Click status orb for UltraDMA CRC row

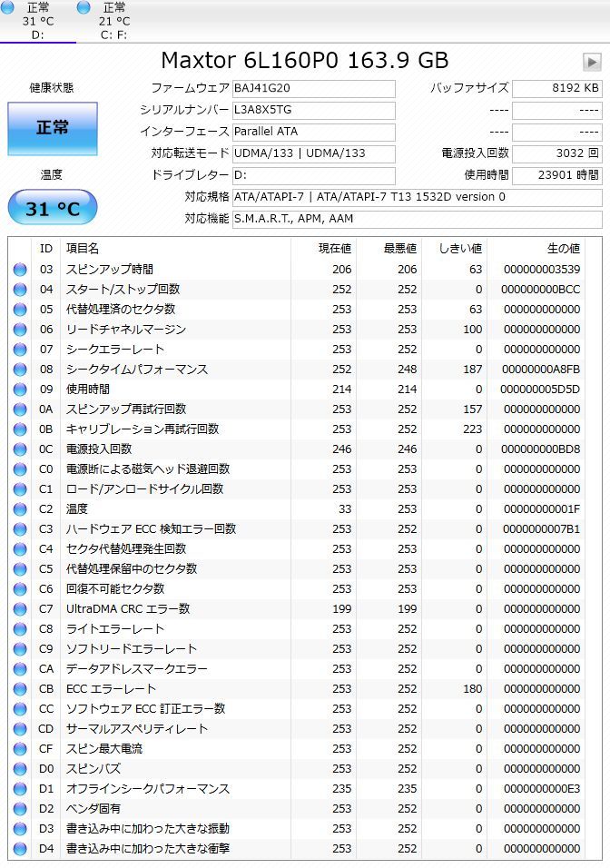pyautogui.click(x=20, y=609)
